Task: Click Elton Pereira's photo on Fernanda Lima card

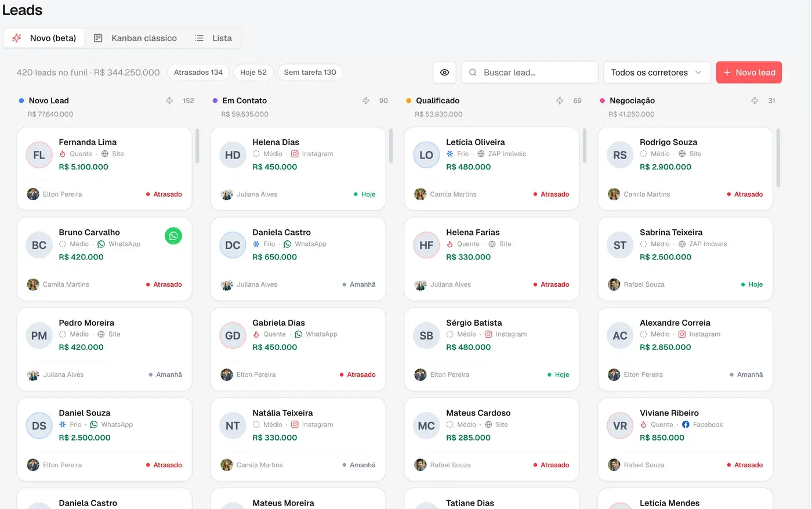Action: (x=33, y=194)
